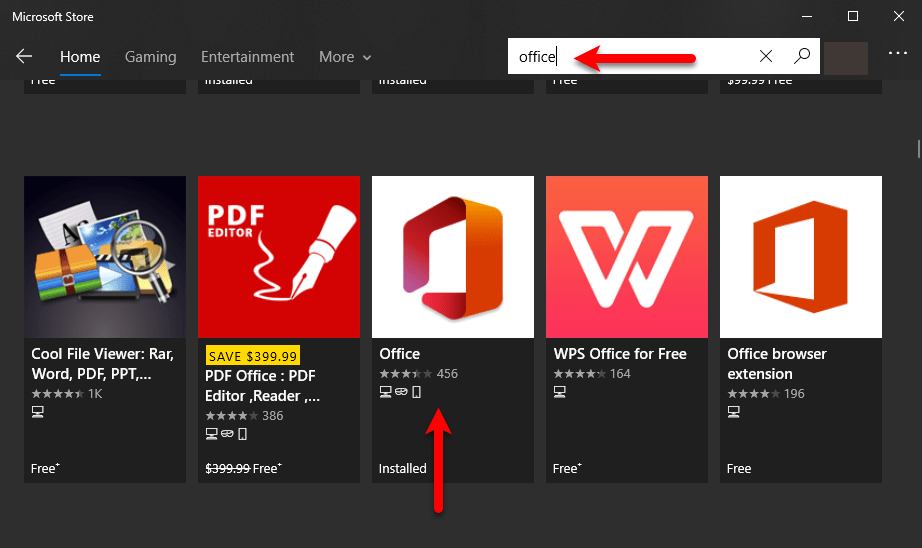Click $399.99 Free price on PDF Office

click(x=243, y=469)
